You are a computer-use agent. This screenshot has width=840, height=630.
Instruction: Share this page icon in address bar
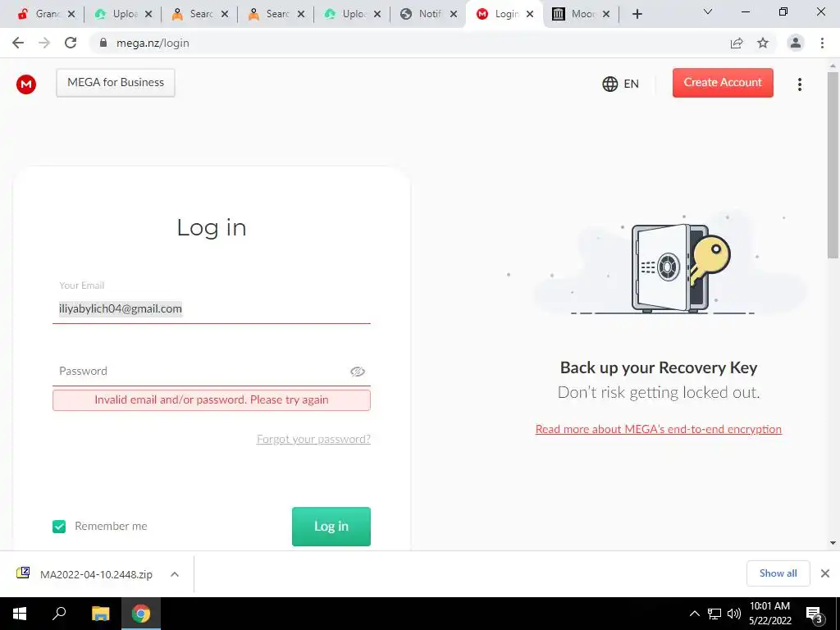737,43
